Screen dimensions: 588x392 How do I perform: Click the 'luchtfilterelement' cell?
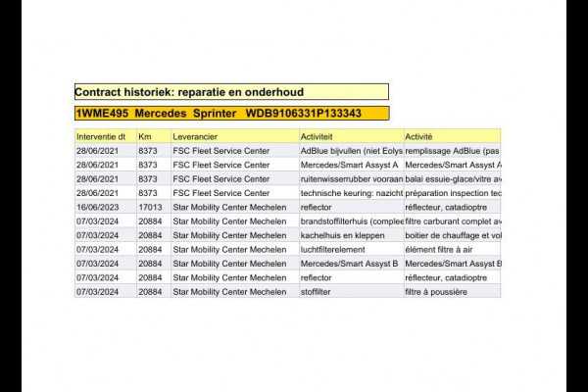click(350, 250)
